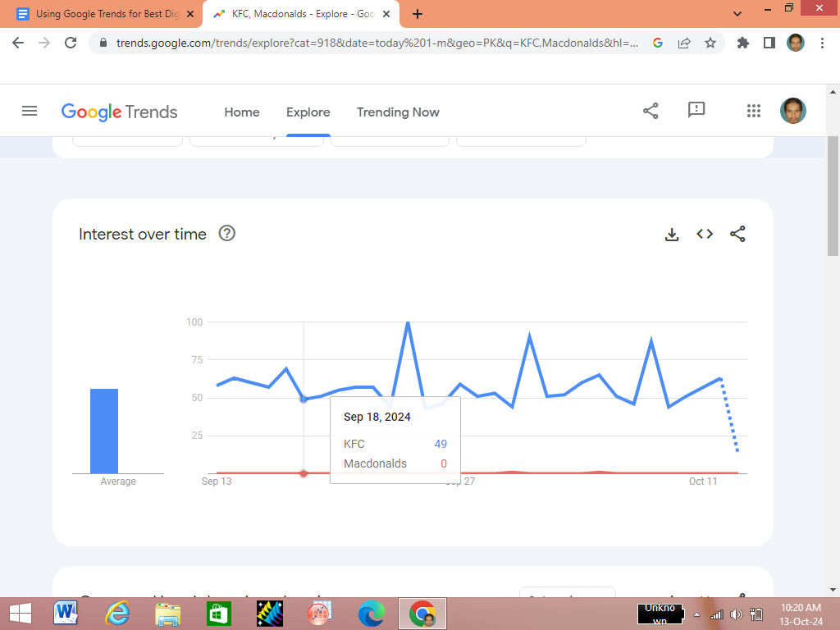Viewport: 840px width, 630px height.
Task: Go forward in browser history
Action: coord(44,43)
